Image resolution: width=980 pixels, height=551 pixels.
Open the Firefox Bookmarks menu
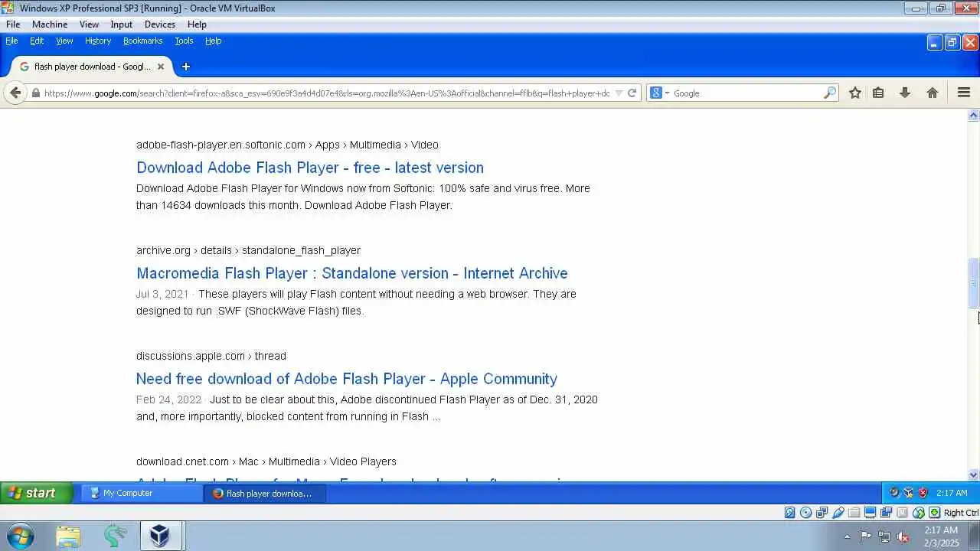tap(142, 41)
